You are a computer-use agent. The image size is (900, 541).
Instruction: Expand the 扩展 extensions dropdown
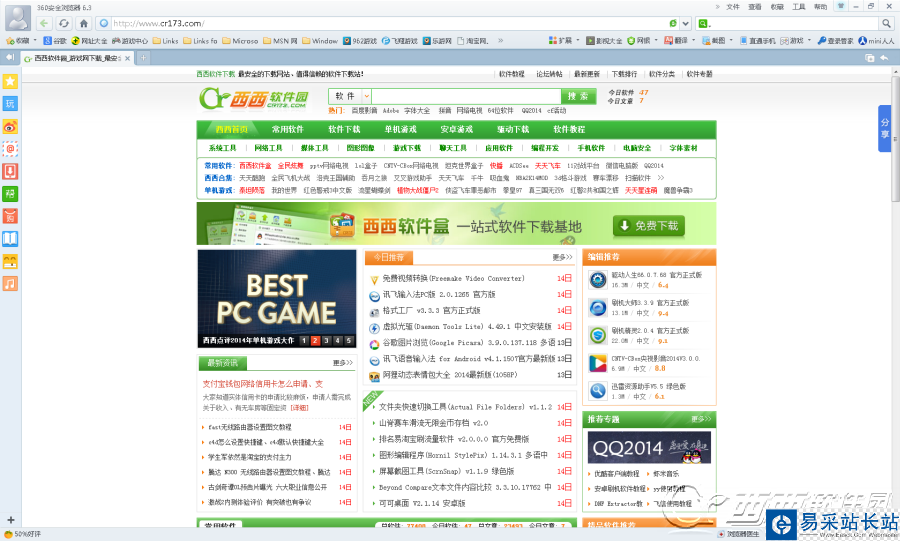point(577,40)
